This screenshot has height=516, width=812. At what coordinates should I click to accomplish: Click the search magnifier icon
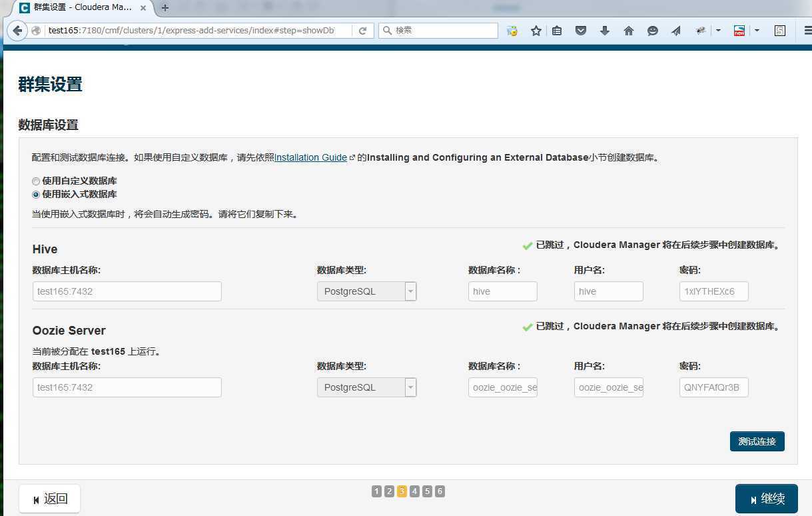point(387,31)
